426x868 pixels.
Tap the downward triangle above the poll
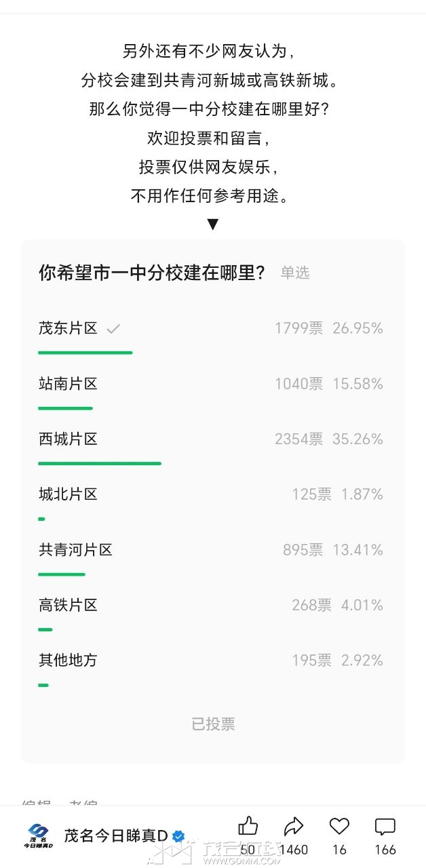tap(213, 224)
